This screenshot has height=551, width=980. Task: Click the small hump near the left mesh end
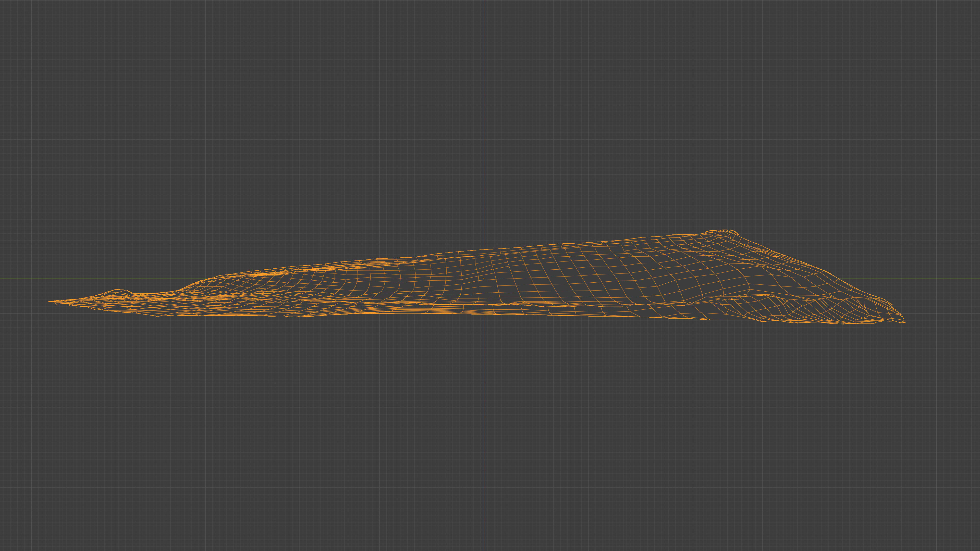point(116,291)
